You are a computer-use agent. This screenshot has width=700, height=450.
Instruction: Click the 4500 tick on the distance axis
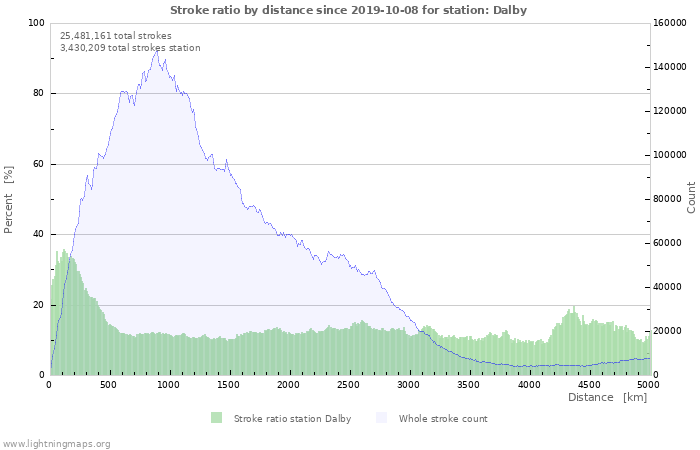[x=588, y=385]
